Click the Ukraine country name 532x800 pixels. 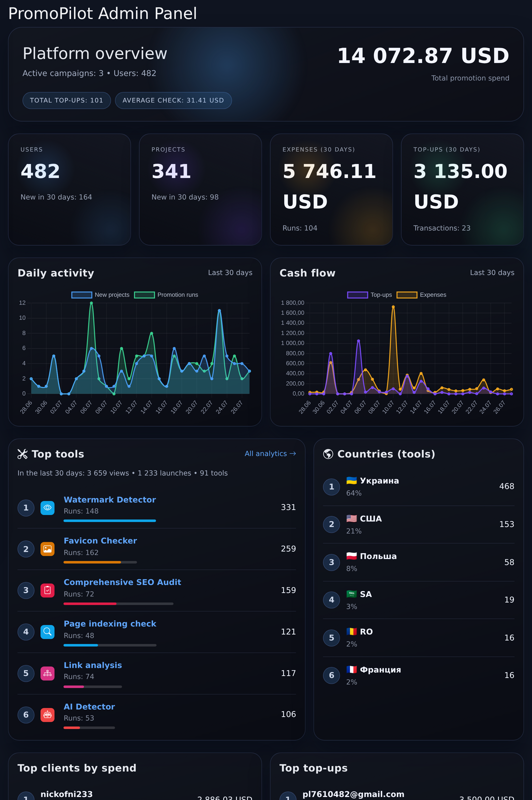click(x=379, y=481)
